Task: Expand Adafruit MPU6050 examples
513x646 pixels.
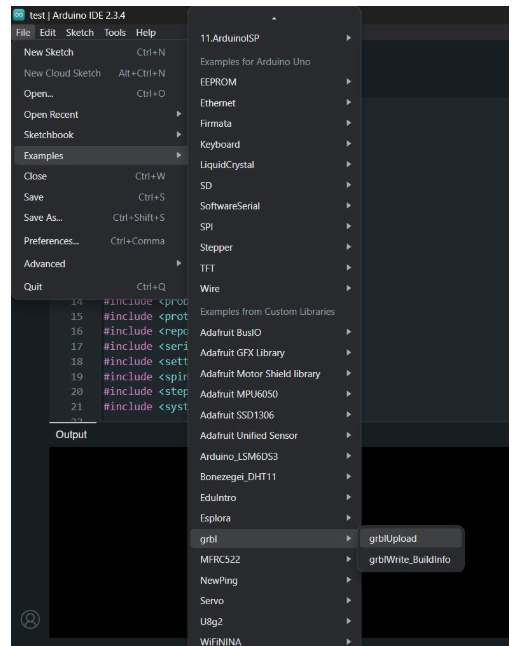Action: [x=274, y=394]
